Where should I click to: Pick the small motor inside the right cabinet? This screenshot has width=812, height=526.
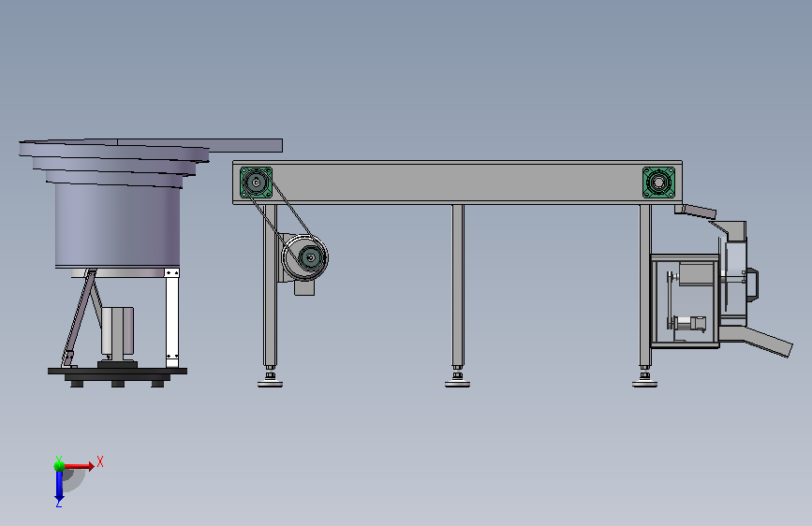tap(690, 324)
